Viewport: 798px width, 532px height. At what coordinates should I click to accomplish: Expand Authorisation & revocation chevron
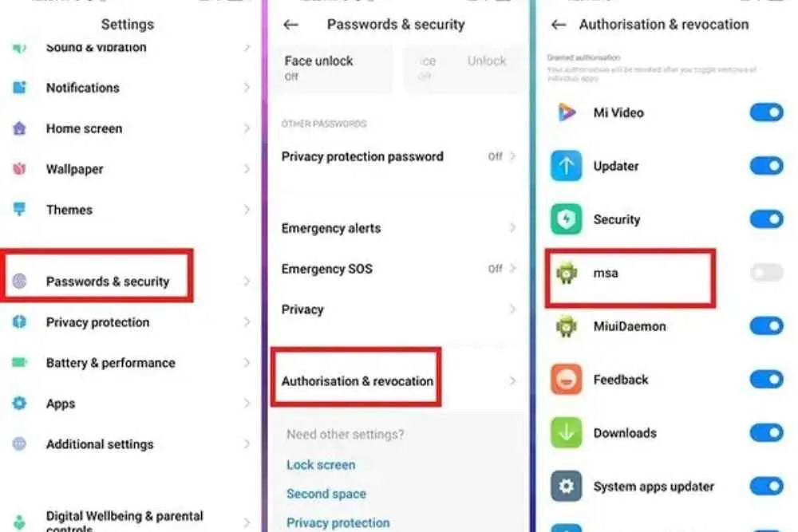(x=512, y=381)
